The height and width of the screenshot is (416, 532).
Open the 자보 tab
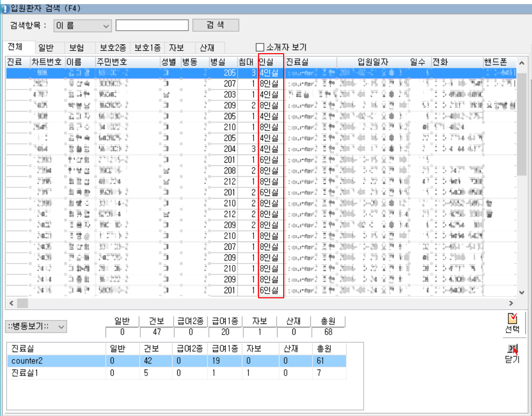point(177,48)
